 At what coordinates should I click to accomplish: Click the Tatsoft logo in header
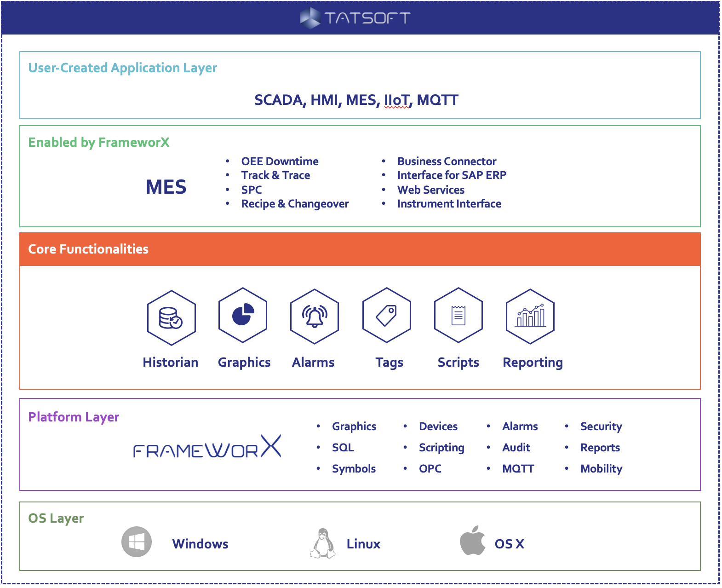coord(355,18)
